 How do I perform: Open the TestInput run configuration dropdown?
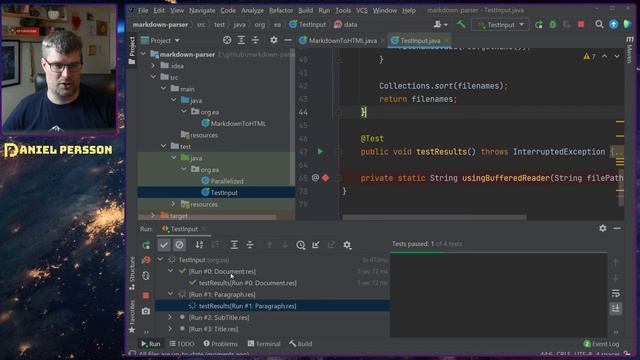coord(500,24)
